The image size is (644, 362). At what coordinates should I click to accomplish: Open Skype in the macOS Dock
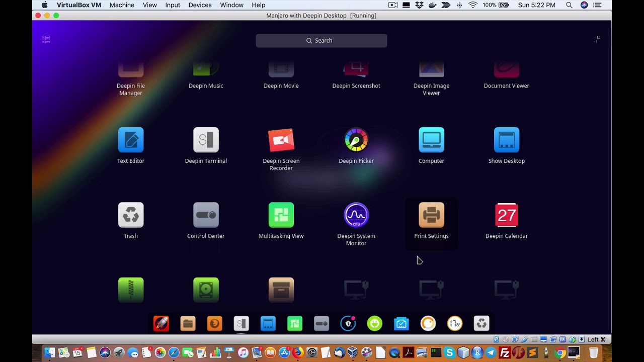pos(449,352)
